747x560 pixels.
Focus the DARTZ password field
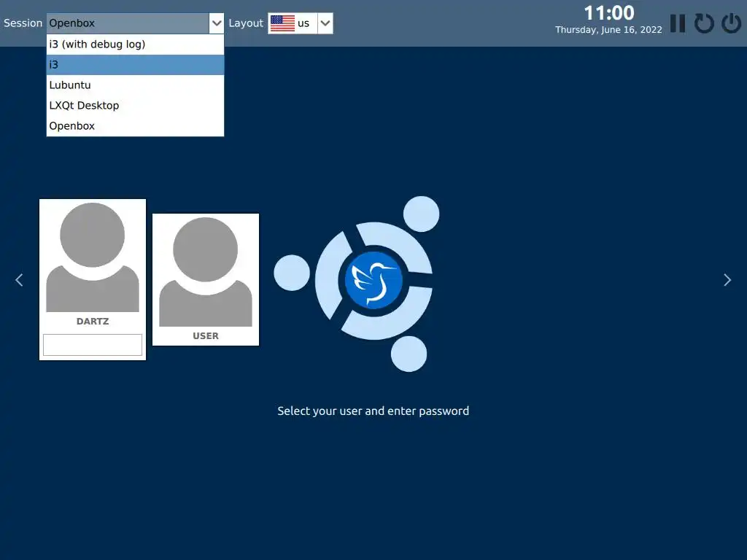click(93, 345)
